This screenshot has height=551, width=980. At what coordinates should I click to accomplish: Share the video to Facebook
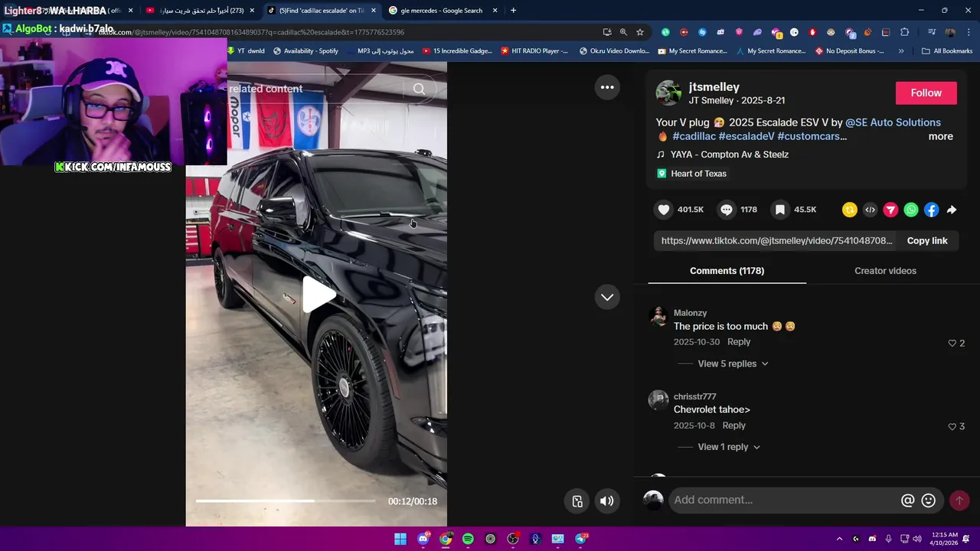(932, 210)
